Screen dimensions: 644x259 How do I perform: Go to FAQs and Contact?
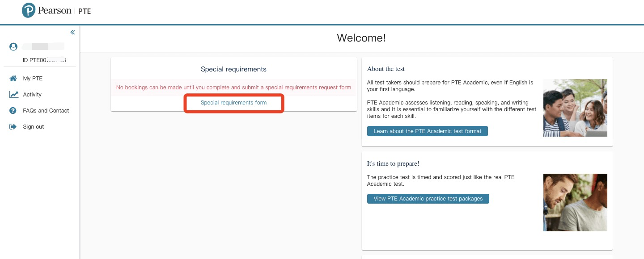46,111
